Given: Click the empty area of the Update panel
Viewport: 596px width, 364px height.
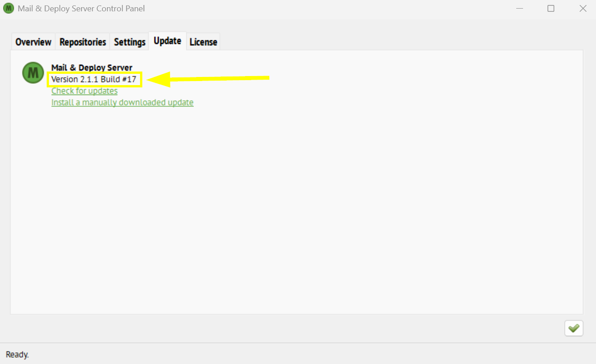Looking at the screenshot, I should [x=295, y=204].
